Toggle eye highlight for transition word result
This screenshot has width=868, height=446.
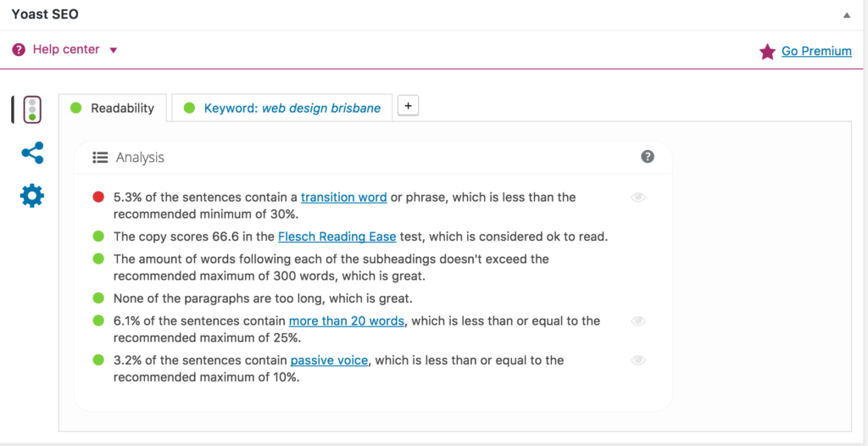pyautogui.click(x=638, y=198)
